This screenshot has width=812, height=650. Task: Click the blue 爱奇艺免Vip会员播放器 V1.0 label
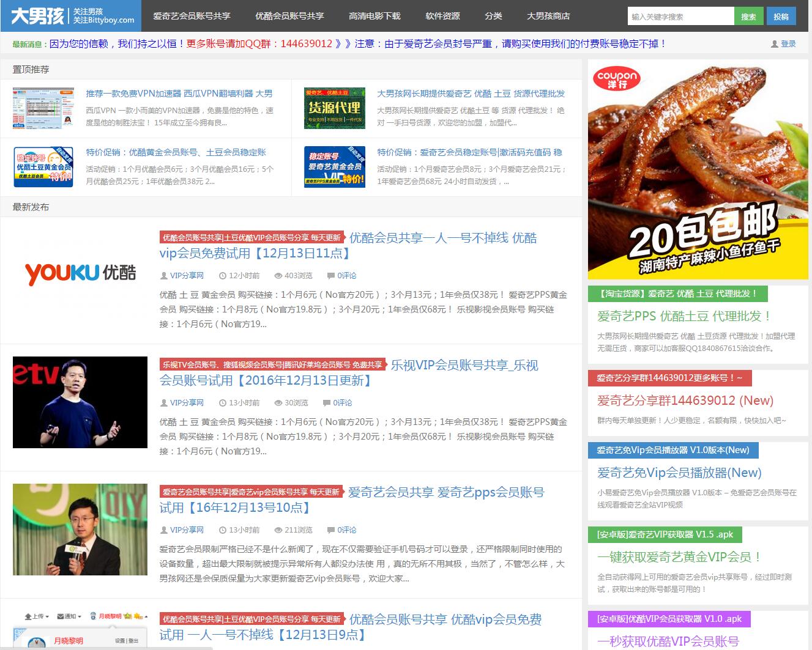coord(673,450)
